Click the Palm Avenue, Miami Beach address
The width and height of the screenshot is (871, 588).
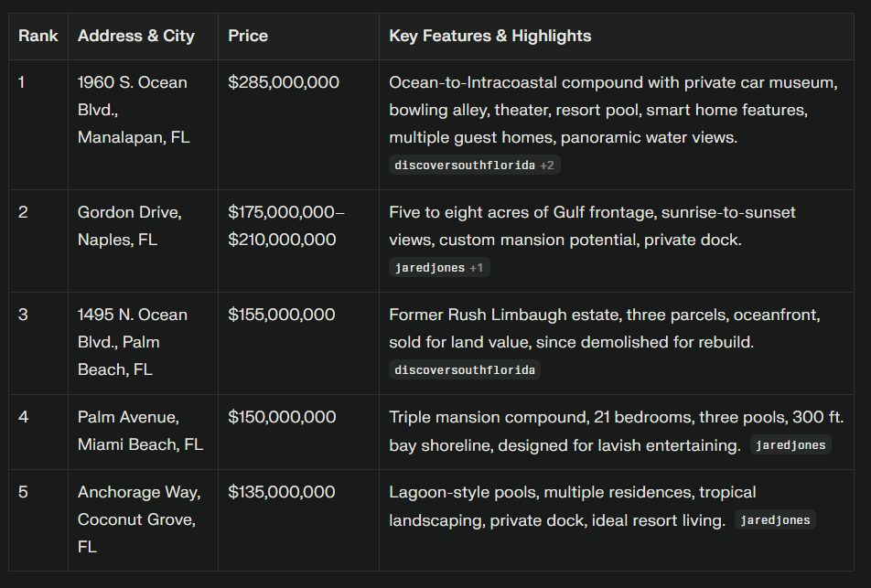[x=140, y=431]
